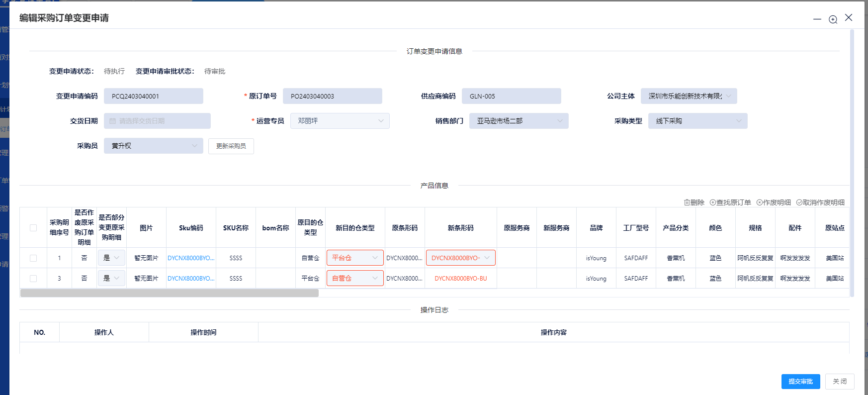Viewport: 868px width, 395px height.
Task: Click the 交货日期 date input
Action: pos(157,121)
